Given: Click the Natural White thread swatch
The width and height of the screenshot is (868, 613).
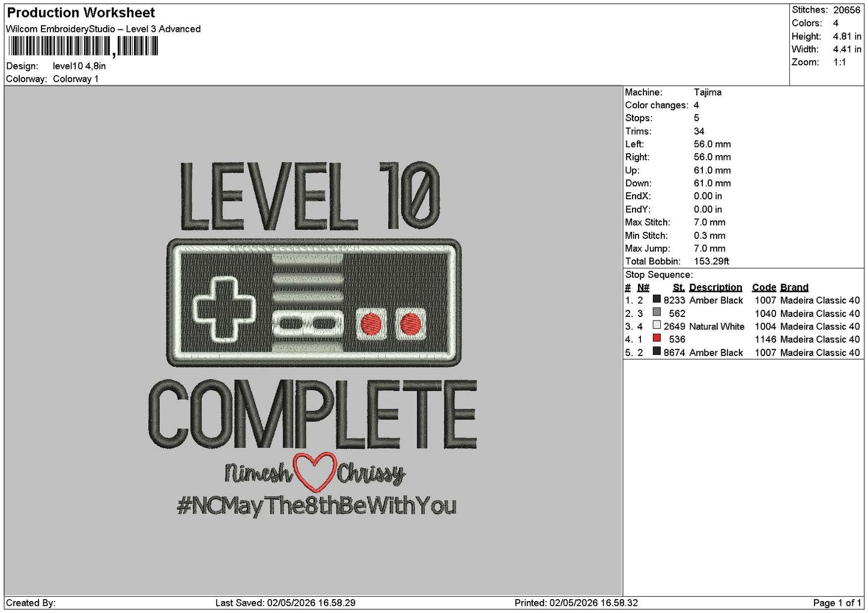Looking at the screenshot, I should tap(657, 325).
